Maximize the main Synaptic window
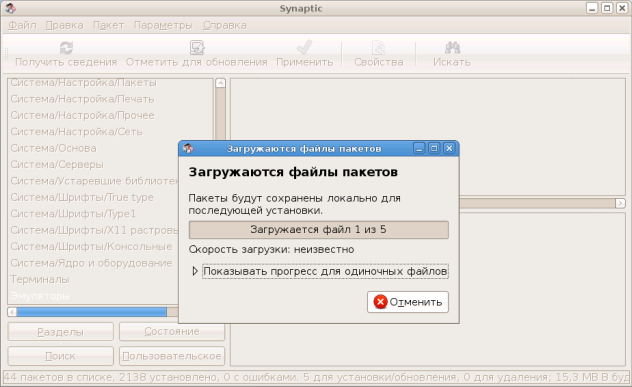The image size is (632, 387). point(607,8)
